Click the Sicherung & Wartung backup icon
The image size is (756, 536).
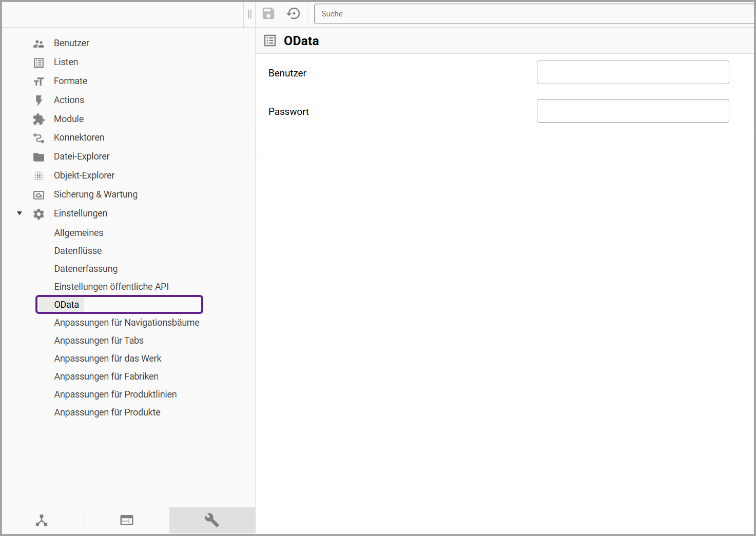(39, 195)
